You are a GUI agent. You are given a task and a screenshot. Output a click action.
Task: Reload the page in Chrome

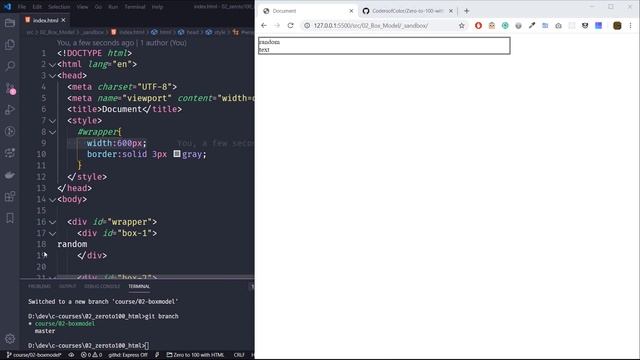click(291, 25)
